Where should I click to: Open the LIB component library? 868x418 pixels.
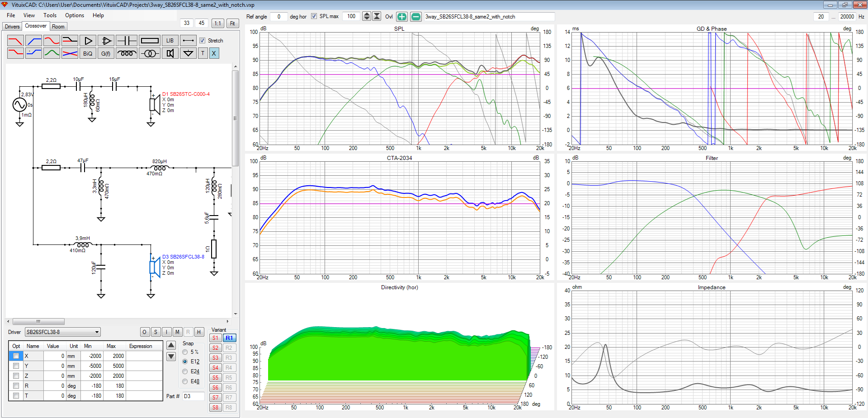(170, 41)
